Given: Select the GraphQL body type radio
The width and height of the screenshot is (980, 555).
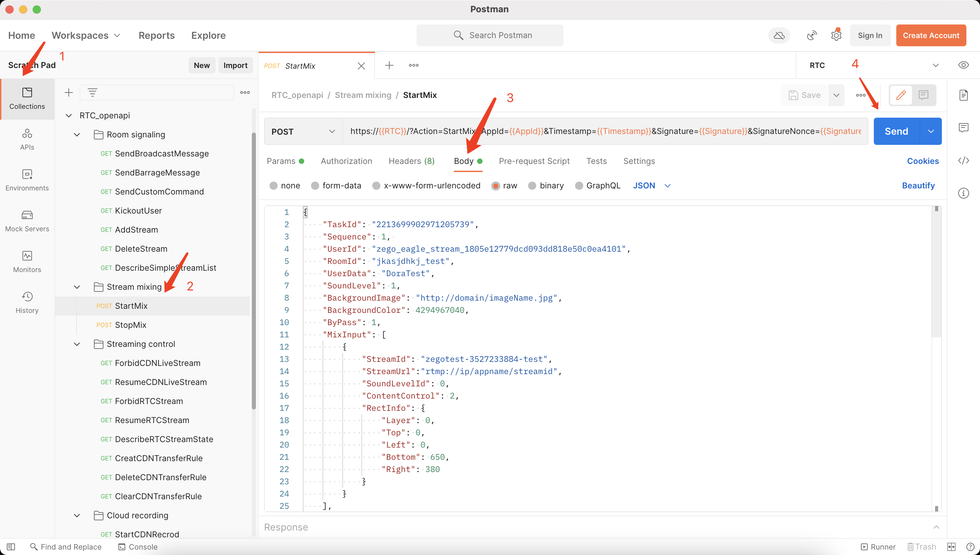Looking at the screenshot, I should click(579, 186).
